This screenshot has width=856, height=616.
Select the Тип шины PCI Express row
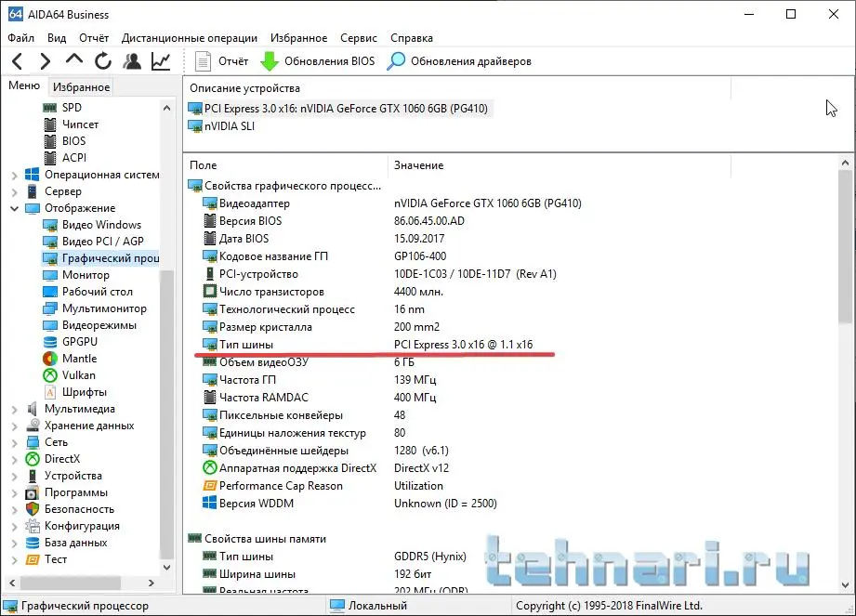pyautogui.click(x=367, y=345)
